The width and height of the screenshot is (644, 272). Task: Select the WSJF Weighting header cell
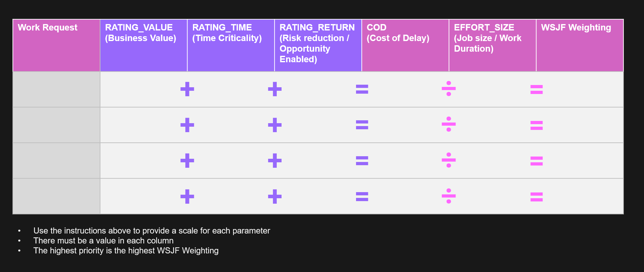(579, 45)
